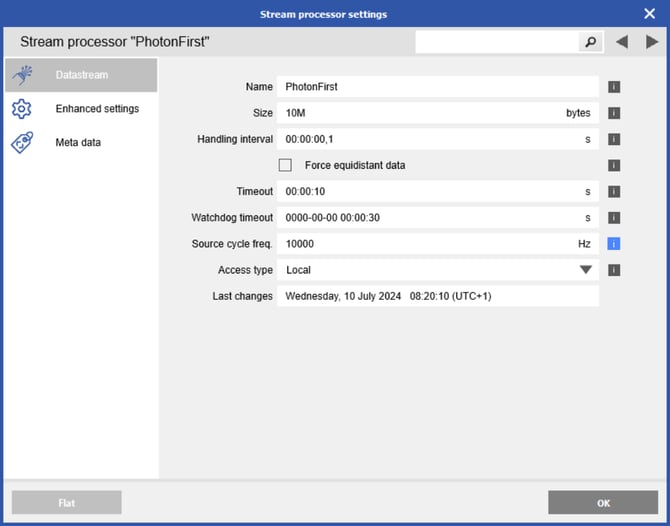
Task: Close the Stream processor settings dialog
Action: click(x=649, y=14)
